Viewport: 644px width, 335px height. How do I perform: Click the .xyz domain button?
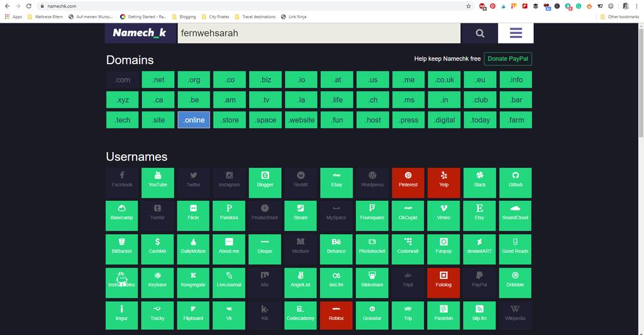(123, 100)
